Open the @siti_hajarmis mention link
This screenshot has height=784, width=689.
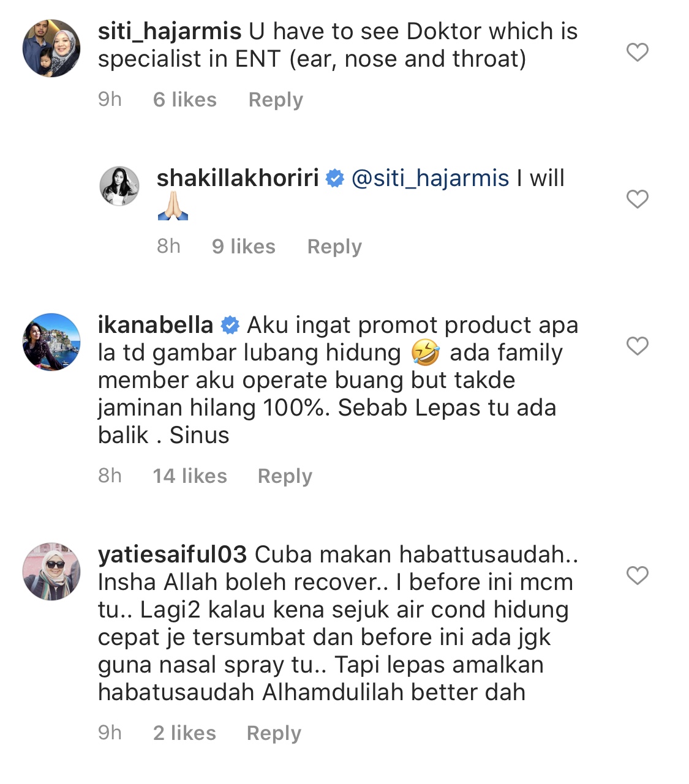point(430,178)
